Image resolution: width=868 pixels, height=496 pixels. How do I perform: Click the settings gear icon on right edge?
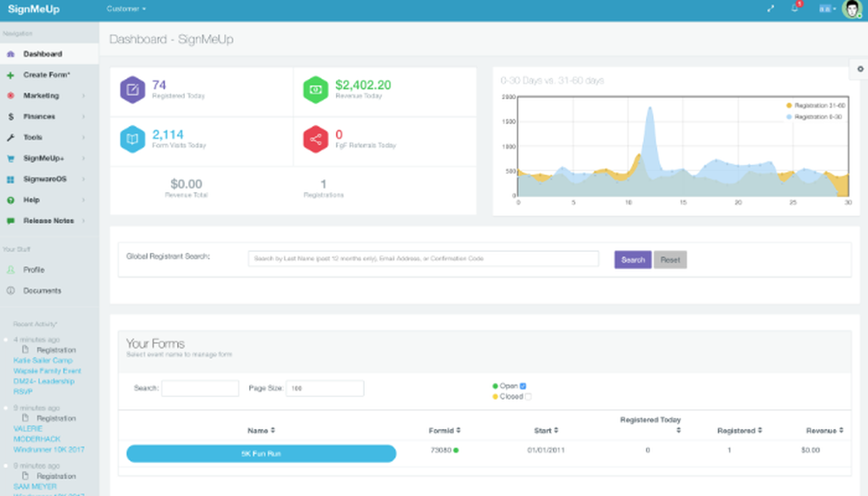[x=860, y=69]
